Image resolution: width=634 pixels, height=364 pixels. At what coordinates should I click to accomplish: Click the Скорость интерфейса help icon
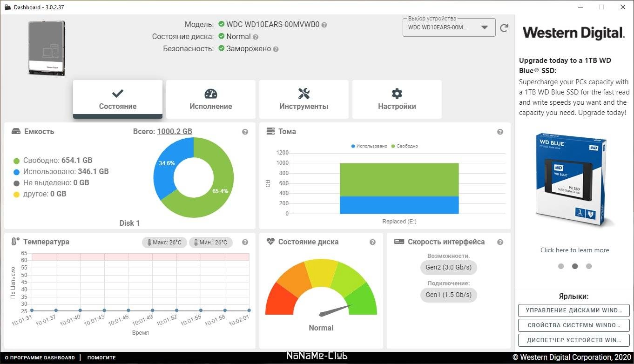coord(500,242)
